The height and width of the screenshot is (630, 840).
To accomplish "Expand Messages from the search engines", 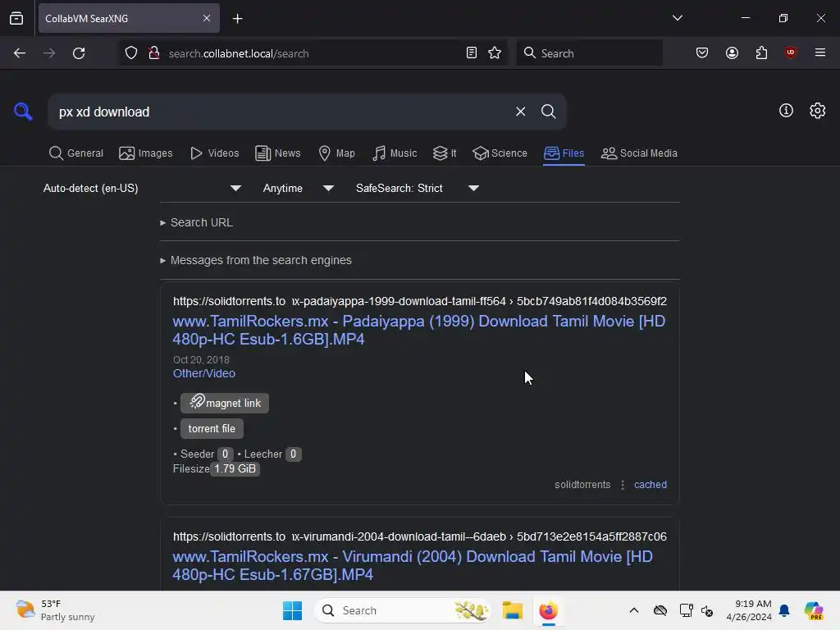I will pos(256,260).
